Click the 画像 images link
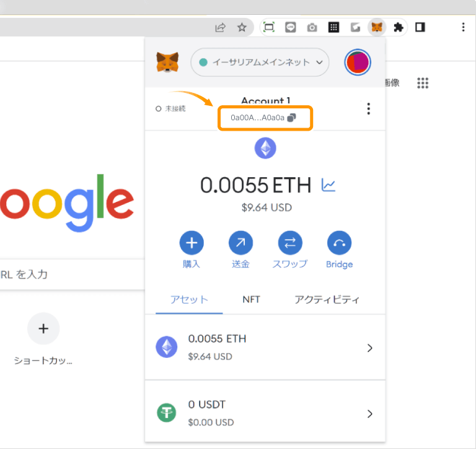 click(x=392, y=82)
